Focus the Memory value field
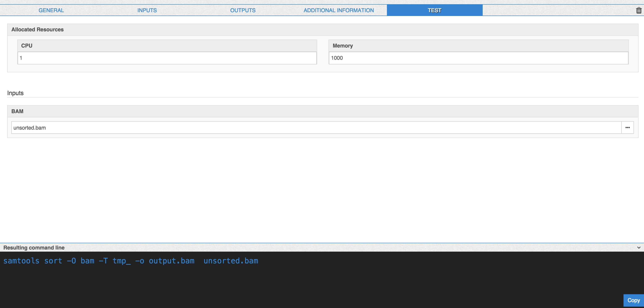 [x=478, y=58]
